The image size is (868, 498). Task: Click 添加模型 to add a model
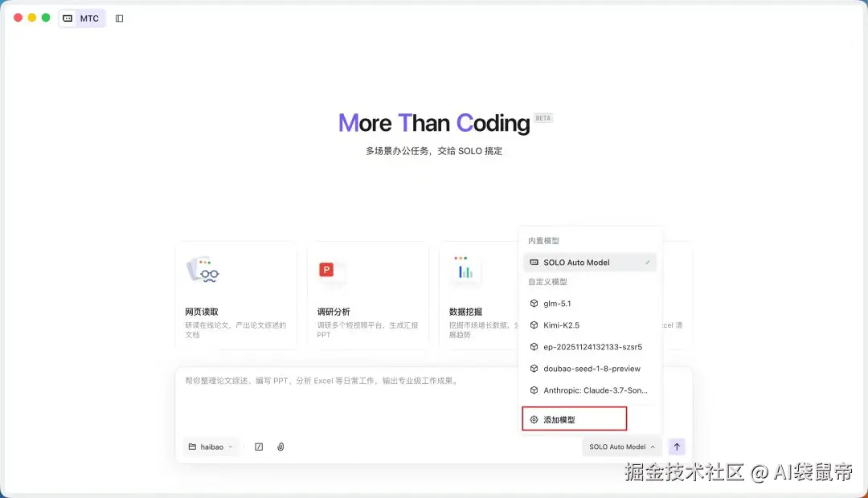(574, 419)
